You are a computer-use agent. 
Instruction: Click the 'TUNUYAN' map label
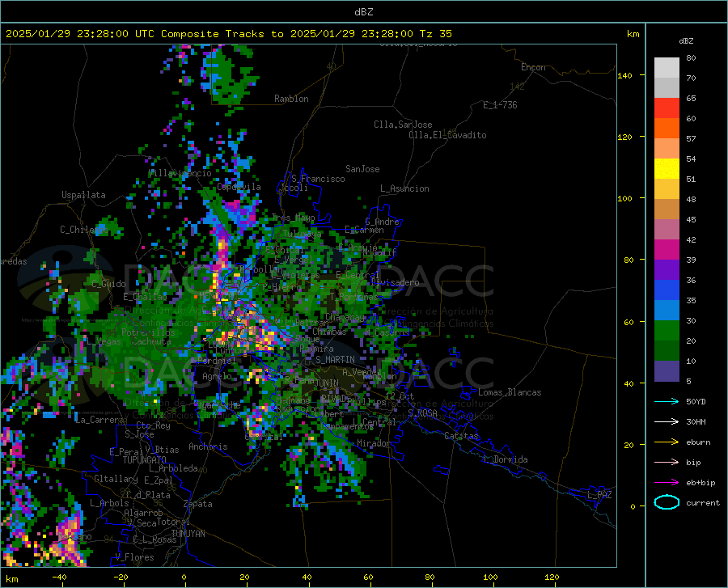coord(188,534)
